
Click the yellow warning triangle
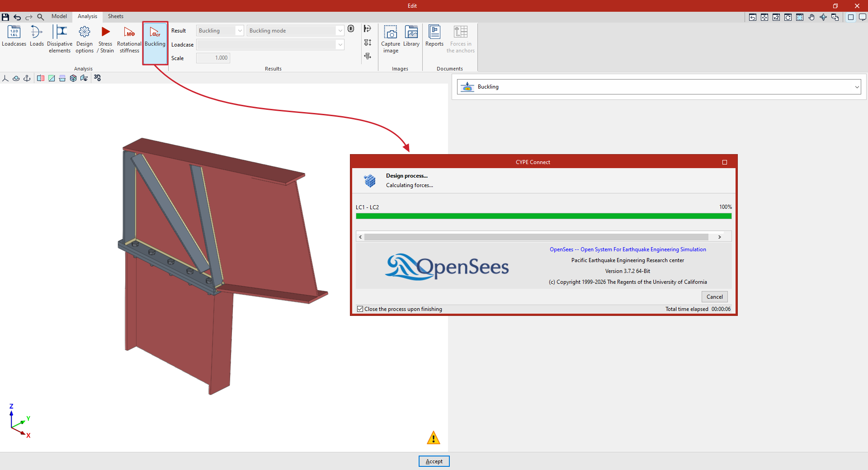(434, 437)
